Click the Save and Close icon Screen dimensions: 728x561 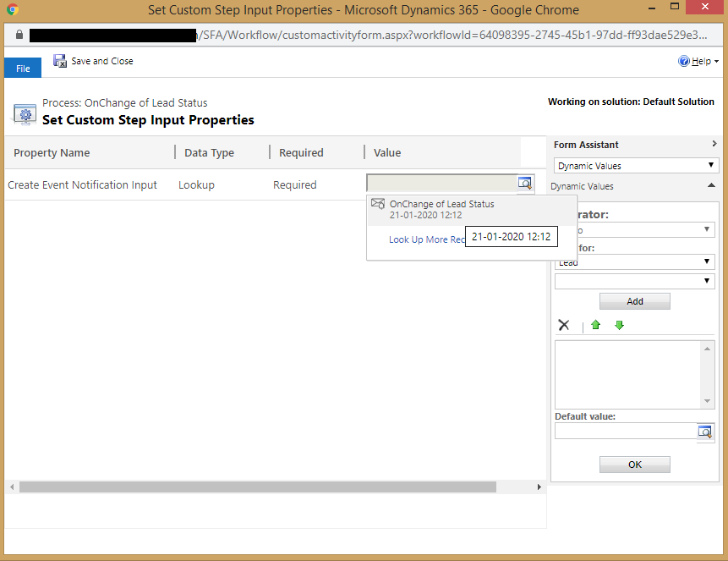[60, 61]
